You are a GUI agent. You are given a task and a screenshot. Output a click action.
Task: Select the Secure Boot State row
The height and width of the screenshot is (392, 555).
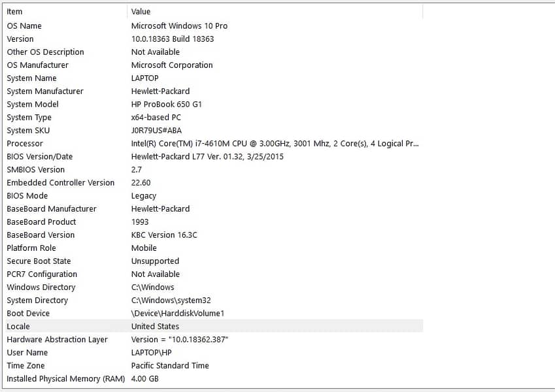[x=39, y=261]
